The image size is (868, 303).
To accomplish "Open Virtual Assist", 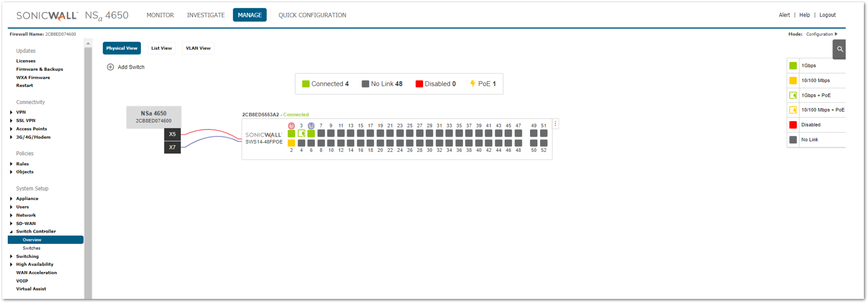I will coord(31,289).
